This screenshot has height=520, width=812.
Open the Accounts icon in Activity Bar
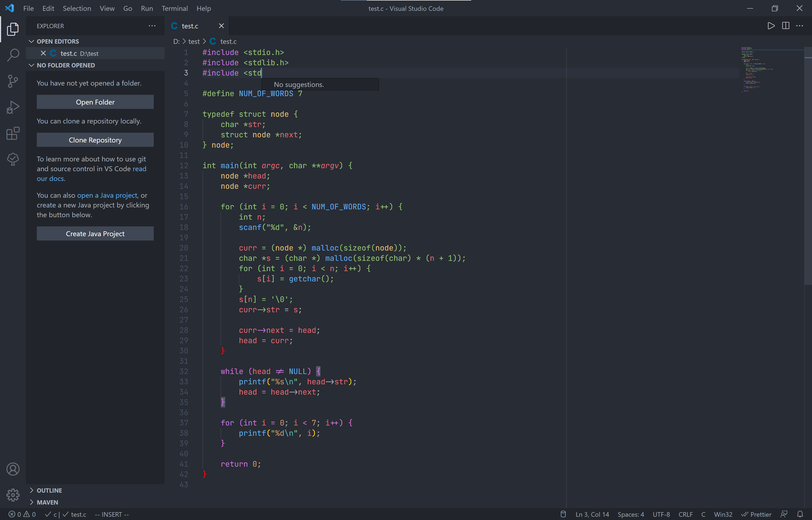coord(13,469)
